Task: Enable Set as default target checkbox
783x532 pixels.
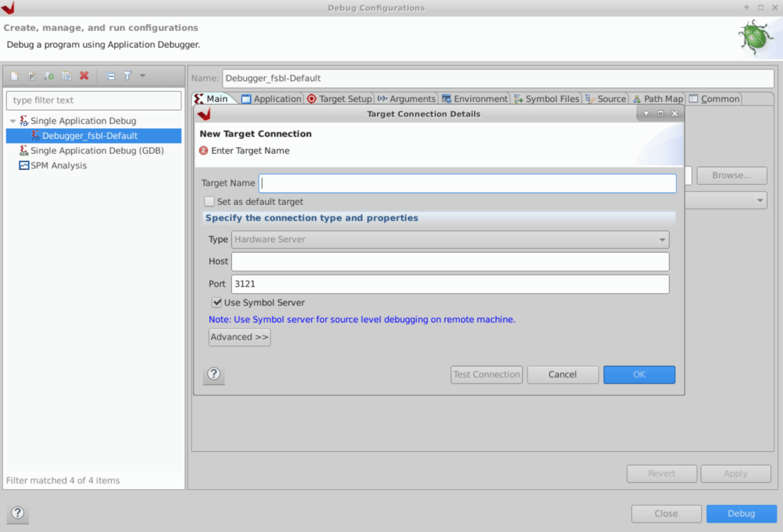Action: pyautogui.click(x=210, y=201)
